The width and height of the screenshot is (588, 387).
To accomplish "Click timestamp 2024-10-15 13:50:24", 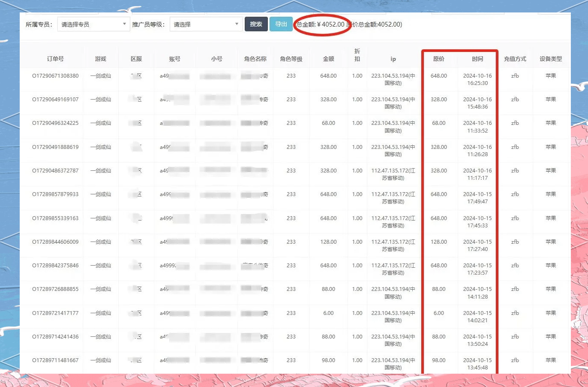I will [477, 340].
